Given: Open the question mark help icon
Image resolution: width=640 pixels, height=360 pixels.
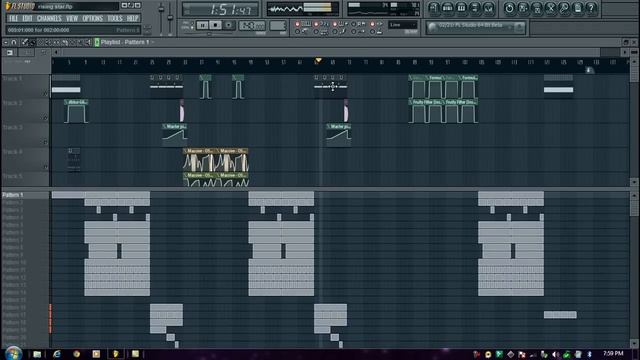Looking at the screenshot, I should point(591,8).
